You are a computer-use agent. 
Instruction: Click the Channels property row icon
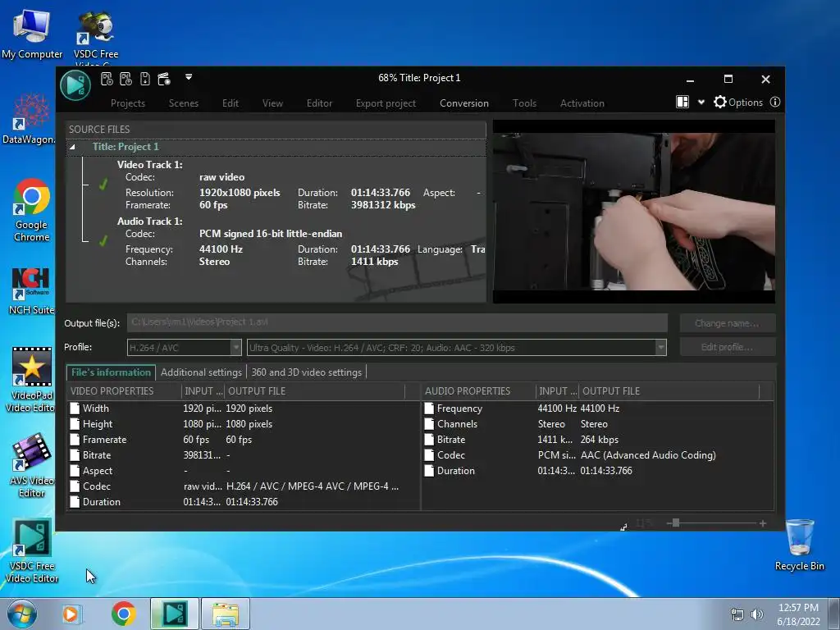point(429,424)
